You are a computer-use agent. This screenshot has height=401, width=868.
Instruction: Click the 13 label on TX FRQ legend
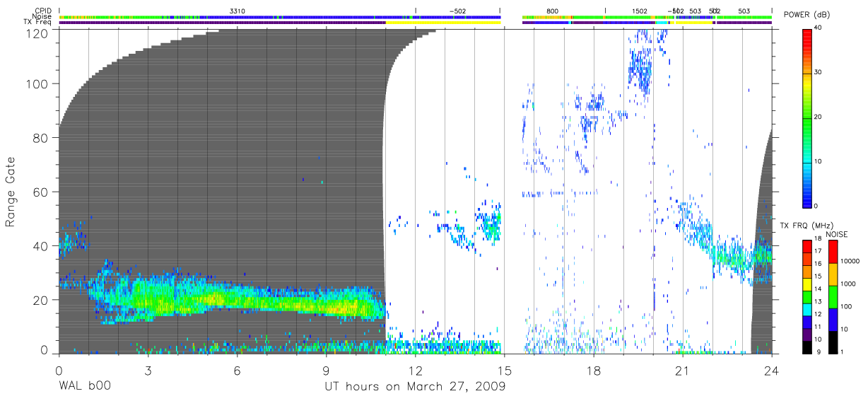click(818, 301)
